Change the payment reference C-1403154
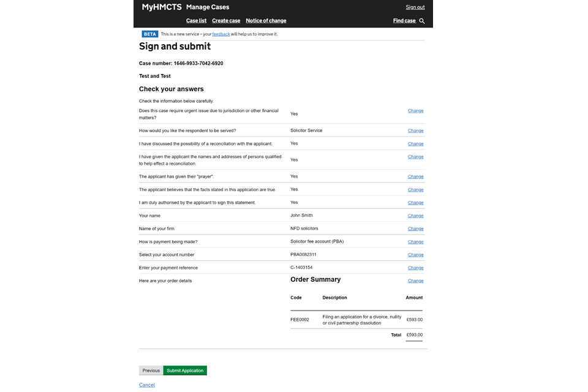Screen dimensions: 588x392 click(x=415, y=268)
